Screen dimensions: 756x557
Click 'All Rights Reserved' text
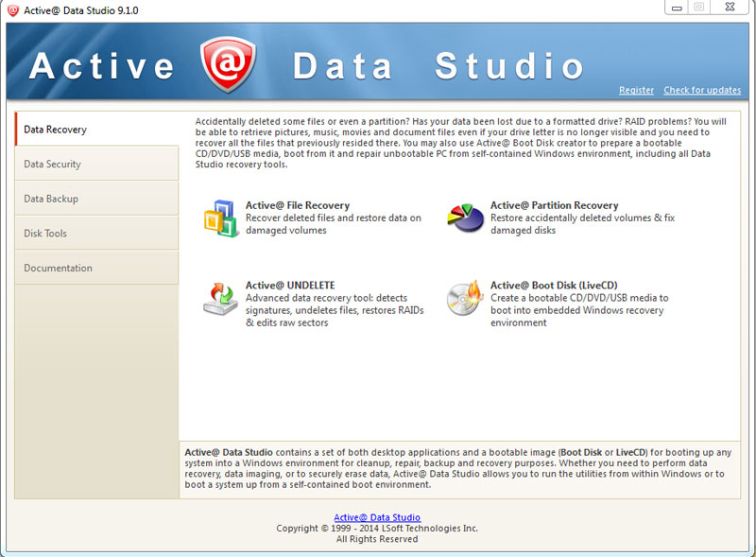[x=377, y=539]
